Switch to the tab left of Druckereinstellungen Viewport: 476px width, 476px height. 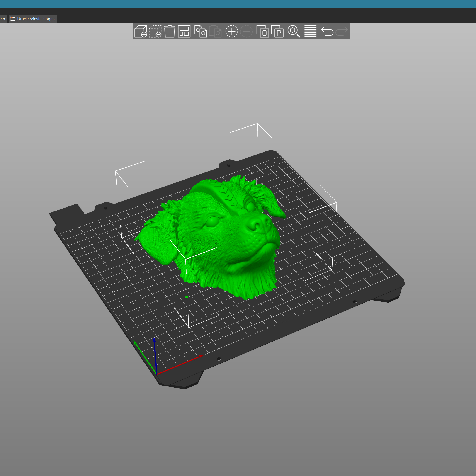click(2, 19)
